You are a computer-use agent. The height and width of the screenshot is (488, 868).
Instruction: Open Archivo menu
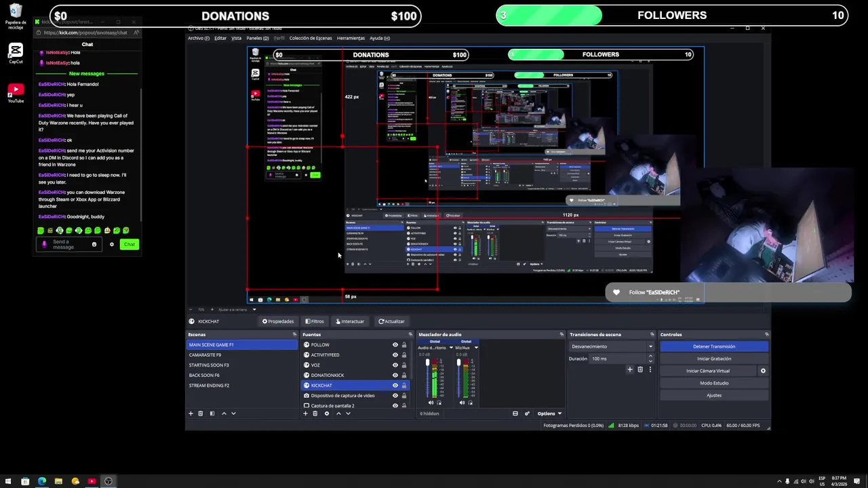point(198,38)
